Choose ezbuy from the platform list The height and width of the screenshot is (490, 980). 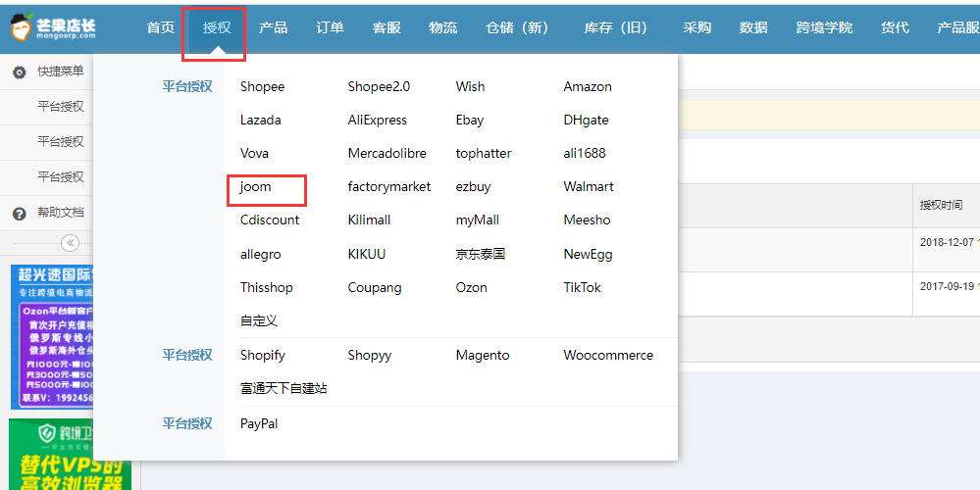(473, 186)
